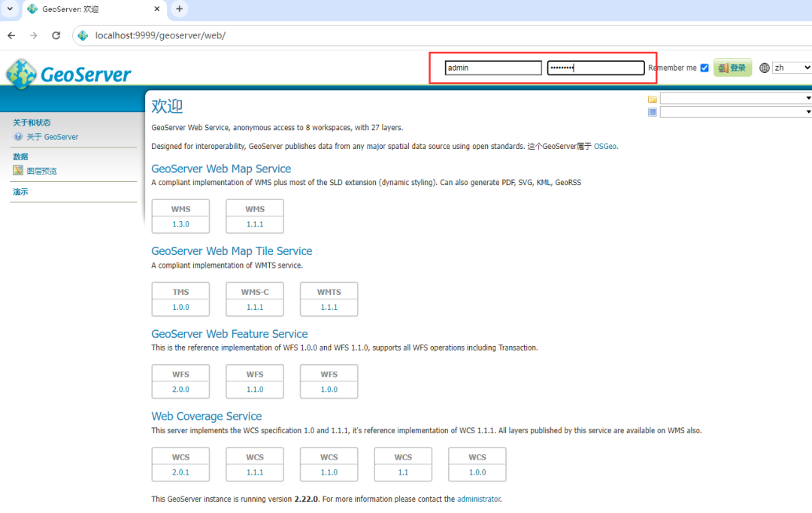Focus the admin username field

(493, 68)
